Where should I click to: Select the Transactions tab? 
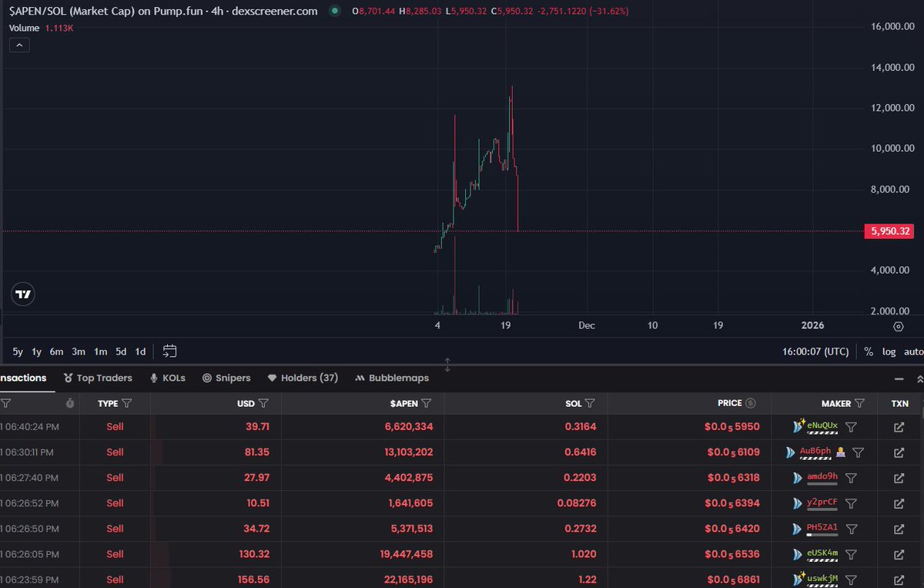(x=23, y=378)
